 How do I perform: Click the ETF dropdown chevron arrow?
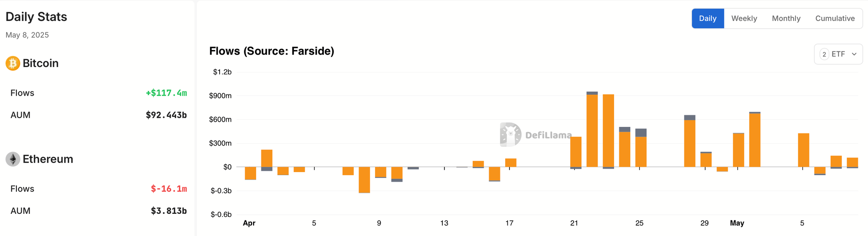854,54
